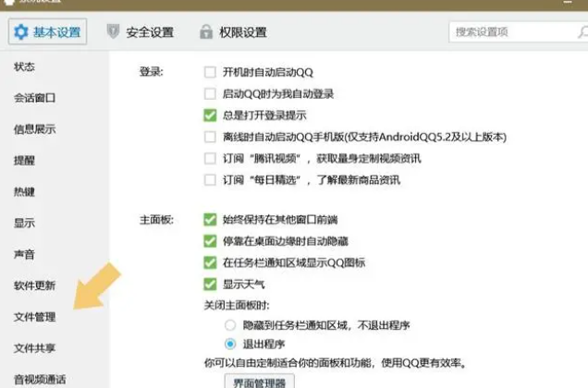Screen dimensions: 588x388
Task: Enable 开机时自动启动QQ checkbox
Action: click(x=210, y=72)
